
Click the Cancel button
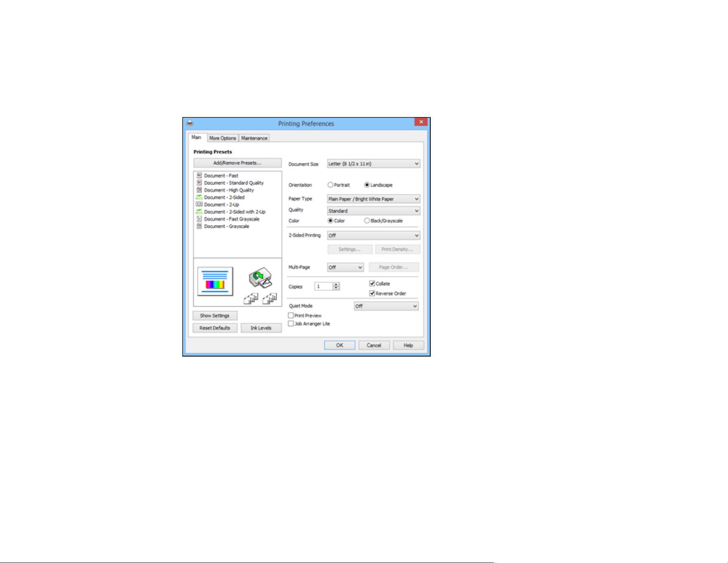coord(374,345)
